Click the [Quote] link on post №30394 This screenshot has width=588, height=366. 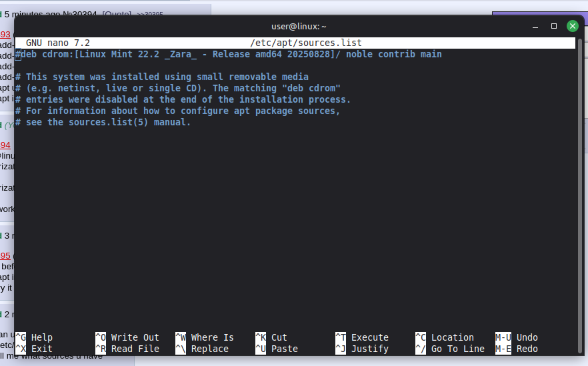point(117,13)
